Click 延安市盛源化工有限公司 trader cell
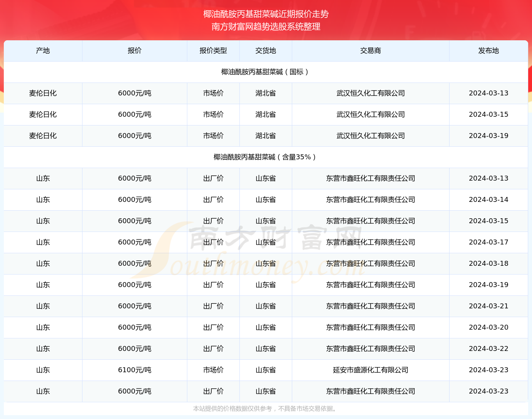This screenshot has height=419, width=532. (x=370, y=370)
